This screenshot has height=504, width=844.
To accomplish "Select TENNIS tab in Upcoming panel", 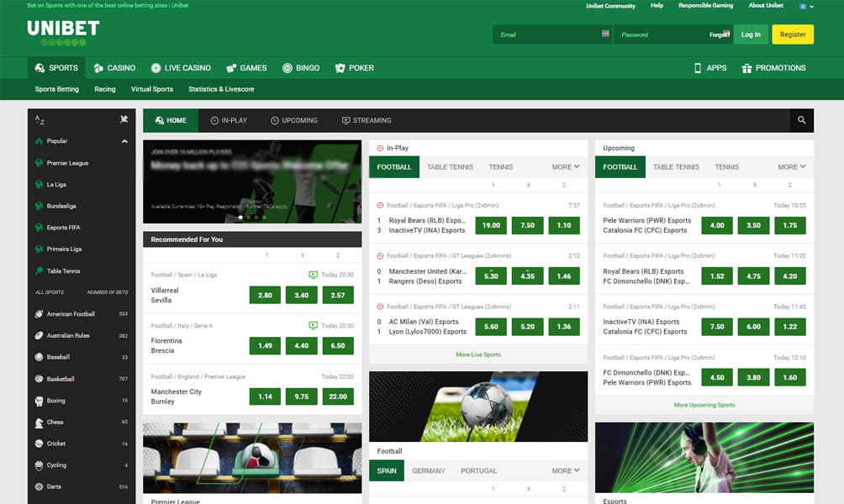I will 726,167.
